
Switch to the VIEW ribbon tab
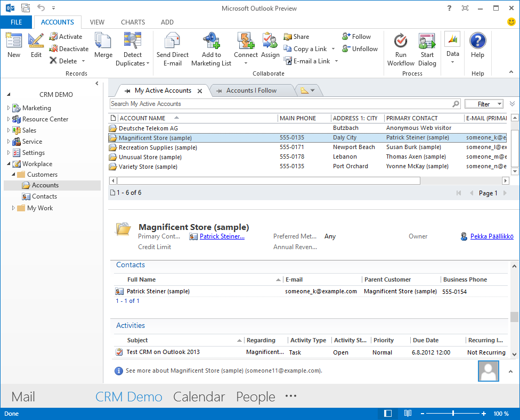pos(97,22)
